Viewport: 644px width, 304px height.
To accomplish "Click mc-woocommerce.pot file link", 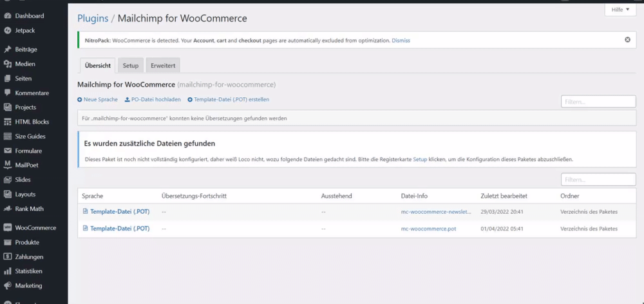I will (428, 229).
